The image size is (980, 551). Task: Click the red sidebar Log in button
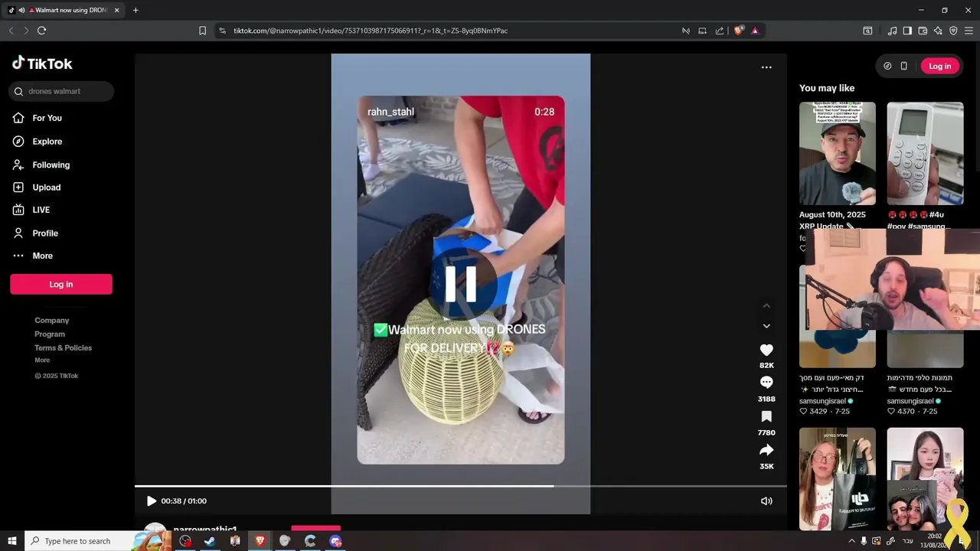tap(61, 284)
